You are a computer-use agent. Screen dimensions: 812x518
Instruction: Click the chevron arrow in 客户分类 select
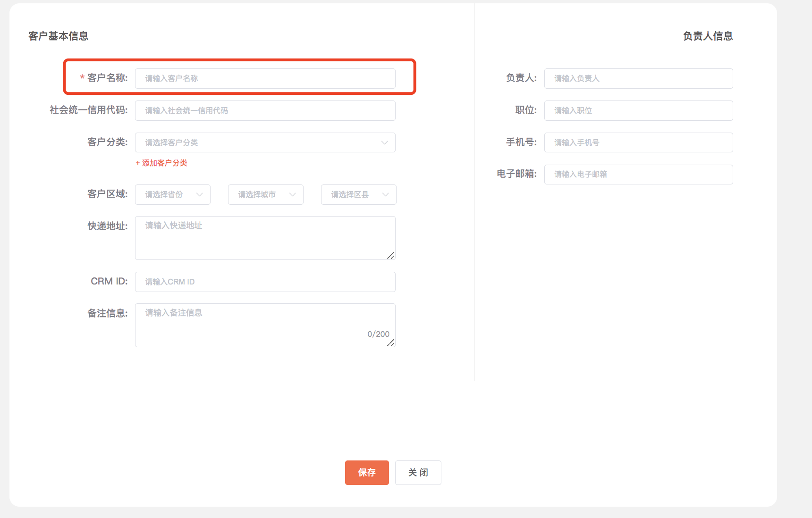pyautogui.click(x=385, y=142)
